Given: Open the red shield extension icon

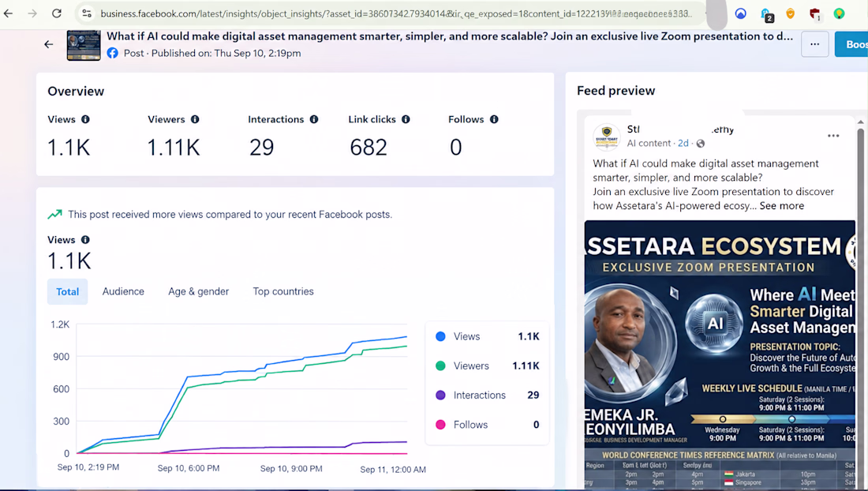Looking at the screenshot, I should point(815,14).
